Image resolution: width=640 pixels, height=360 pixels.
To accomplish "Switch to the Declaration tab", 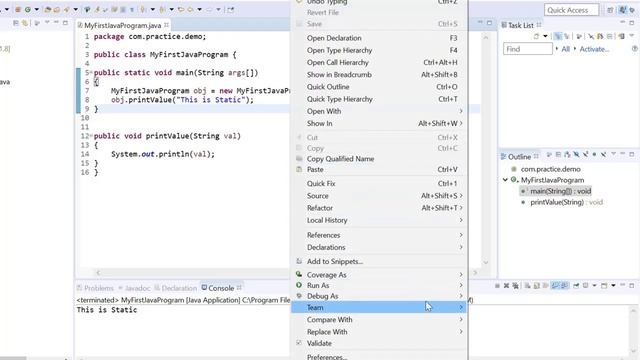I will [x=176, y=288].
